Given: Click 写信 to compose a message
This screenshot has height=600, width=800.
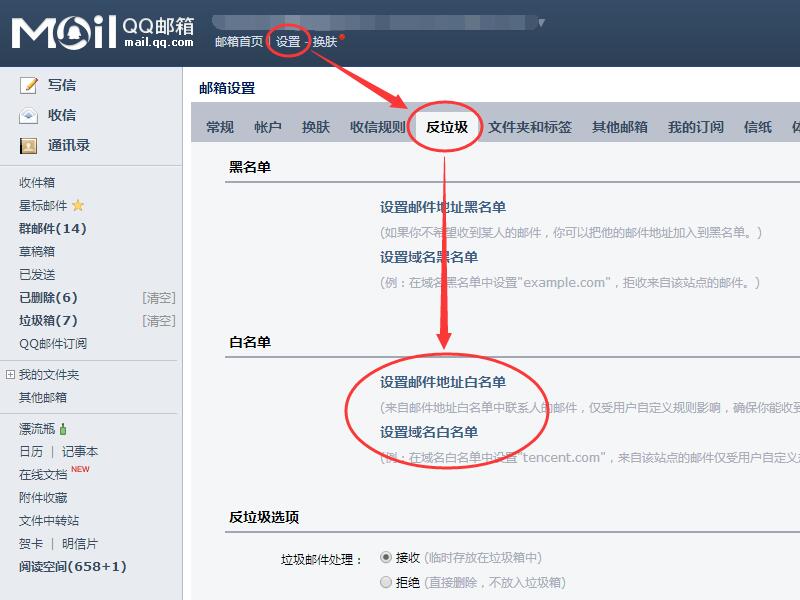Looking at the screenshot, I should [x=62, y=85].
